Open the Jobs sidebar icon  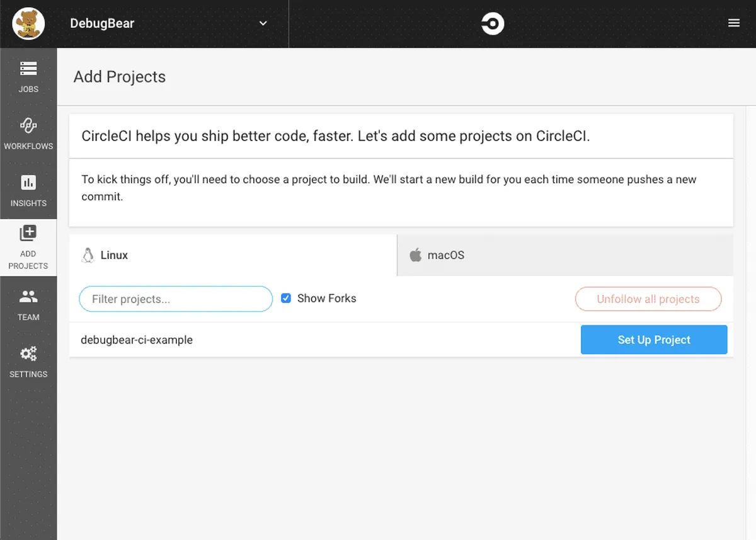tap(28, 68)
